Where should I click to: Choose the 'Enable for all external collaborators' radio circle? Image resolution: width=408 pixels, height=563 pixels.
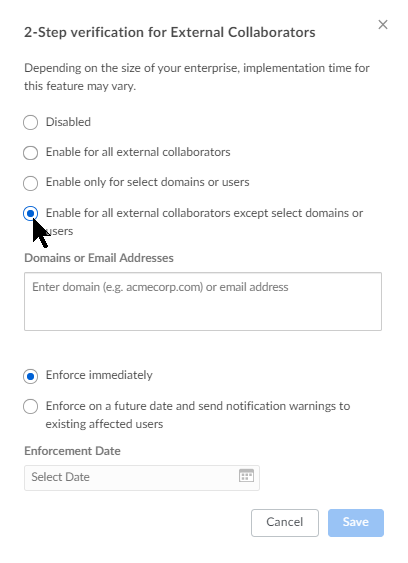[31, 153]
